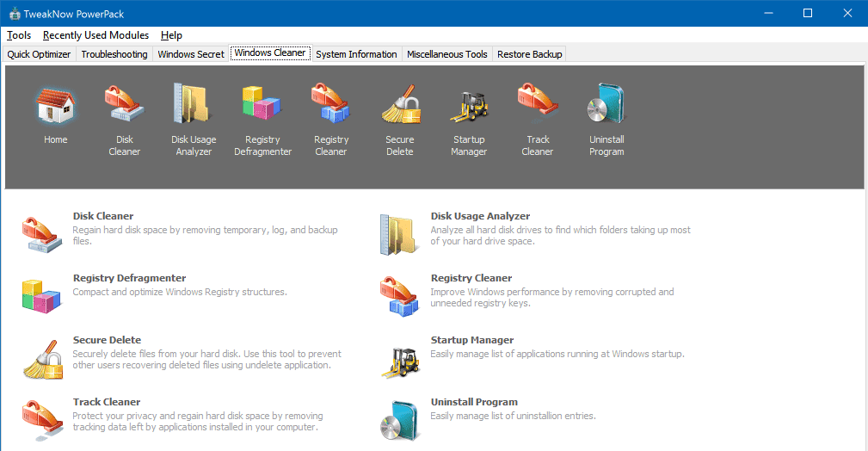Open the Secure Delete heading link
This screenshot has width=868, height=451.
[x=107, y=340]
